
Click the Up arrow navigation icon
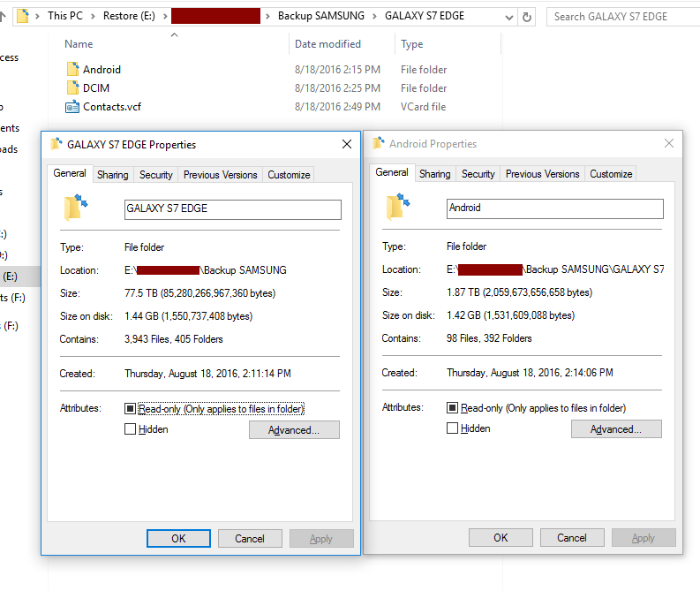(3, 17)
